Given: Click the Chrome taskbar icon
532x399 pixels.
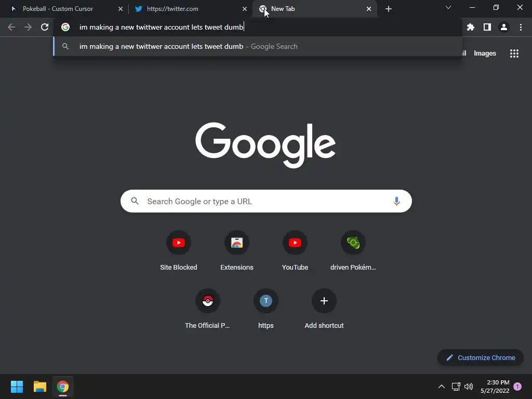Looking at the screenshot, I should 63,387.
